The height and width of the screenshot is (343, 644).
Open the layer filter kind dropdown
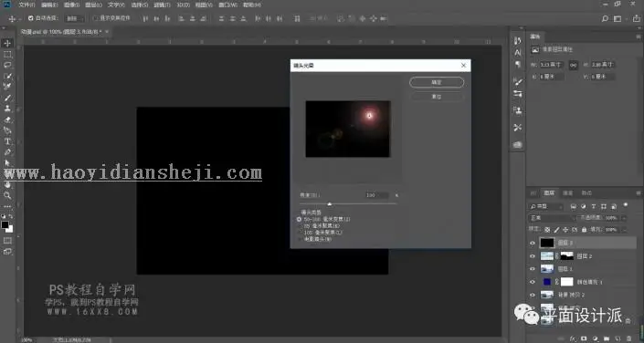545,206
